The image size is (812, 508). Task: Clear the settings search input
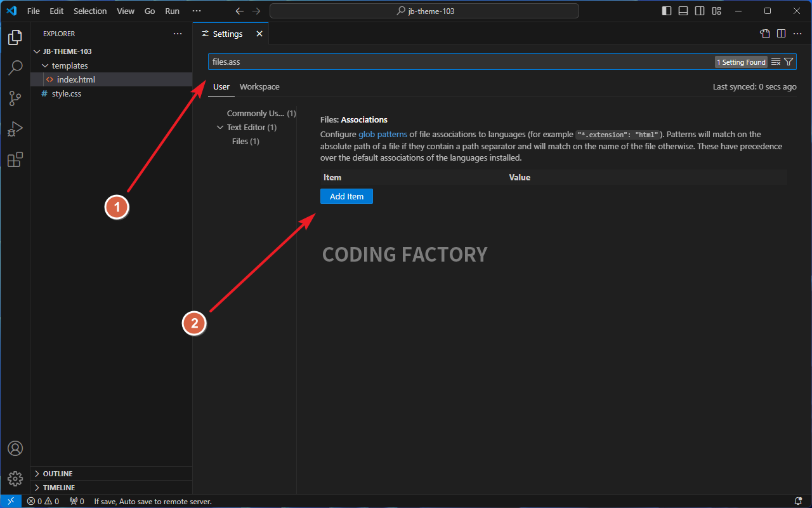776,62
